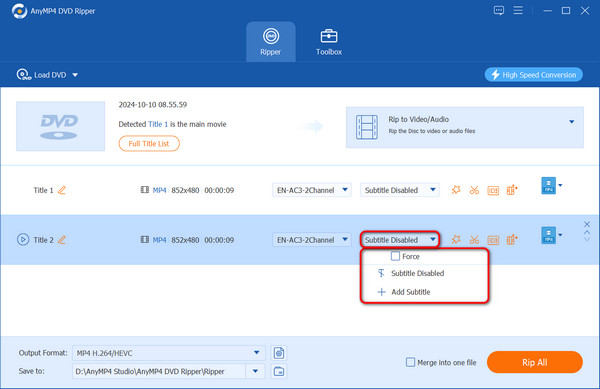Switch to the Toolbox tab
This screenshot has width=600, height=389.
(x=329, y=42)
